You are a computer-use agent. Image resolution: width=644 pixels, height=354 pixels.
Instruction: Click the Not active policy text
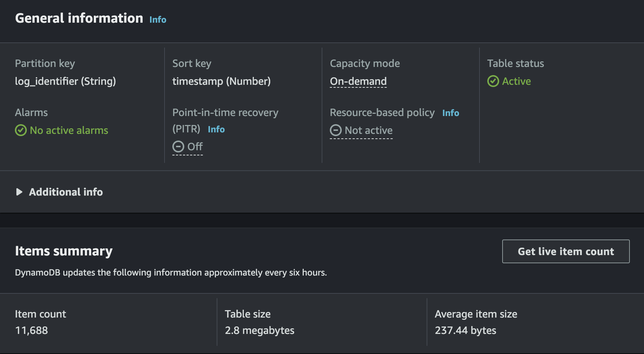pyautogui.click(x=369, y=130)
